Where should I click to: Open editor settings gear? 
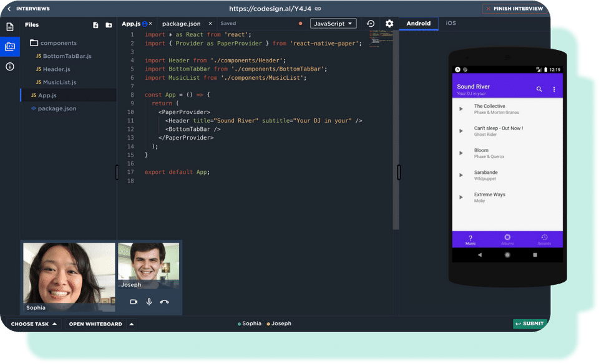pyautogui.click(x=389, y=24)
